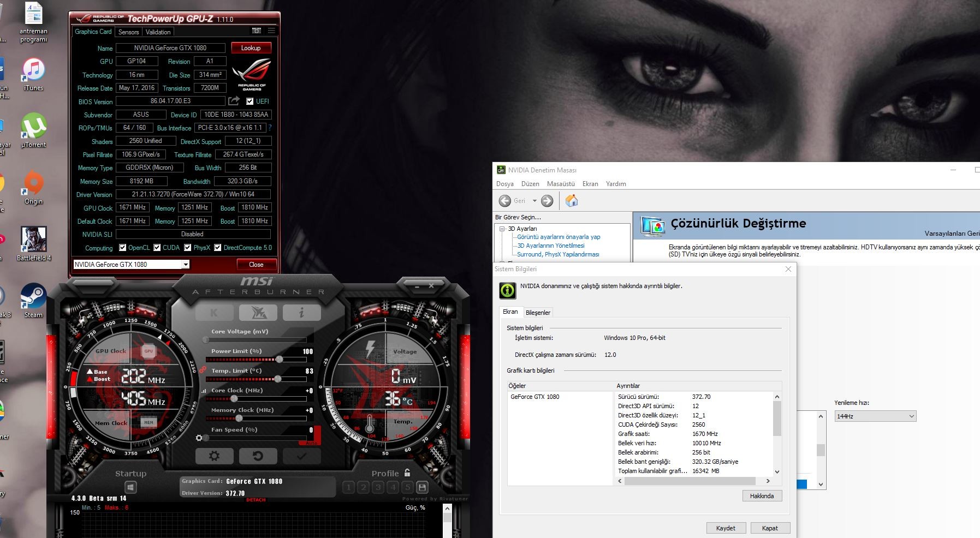Toggle fan speed Auto mode in Afterburner
The width and height of the screenshot is (980, 538).
tap(311, 443)
